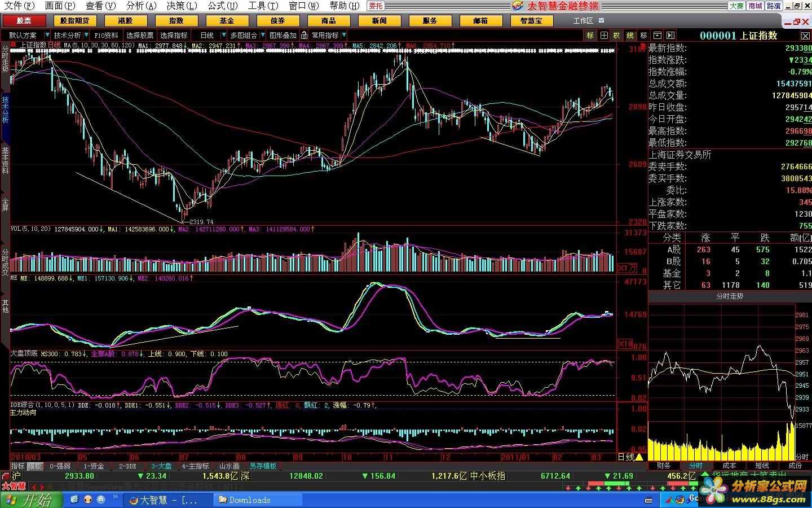Select the 智慧宝 main tab
The width and height of the screenshot is (812, 508).
tap(532, 20)
